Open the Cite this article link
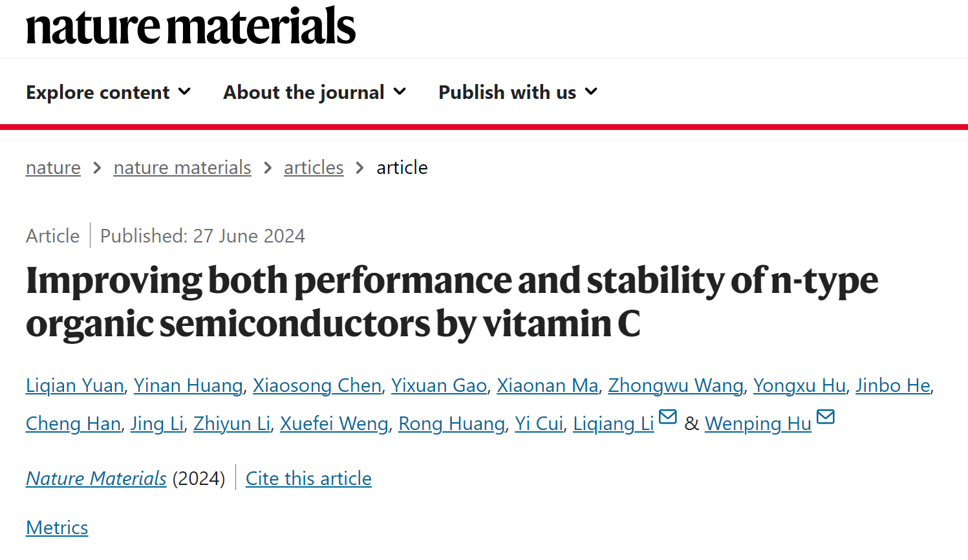968x560 pixels. (308, 479)
